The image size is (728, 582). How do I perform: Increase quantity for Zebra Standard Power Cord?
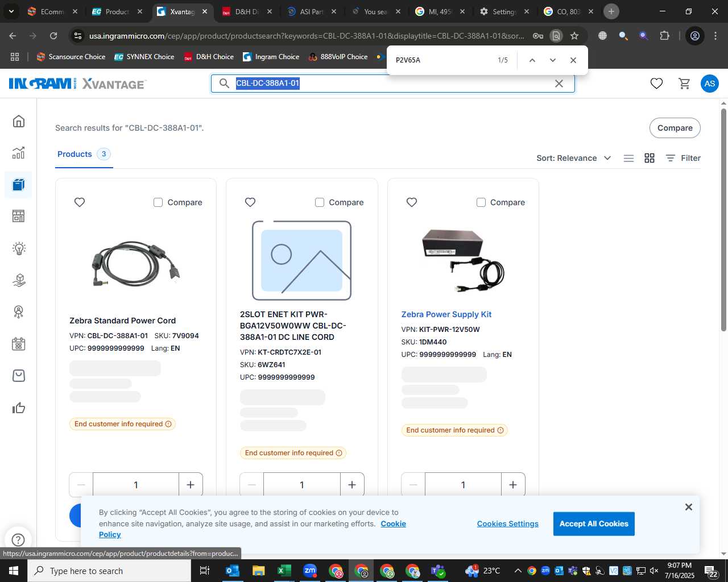tap(191, 485)
